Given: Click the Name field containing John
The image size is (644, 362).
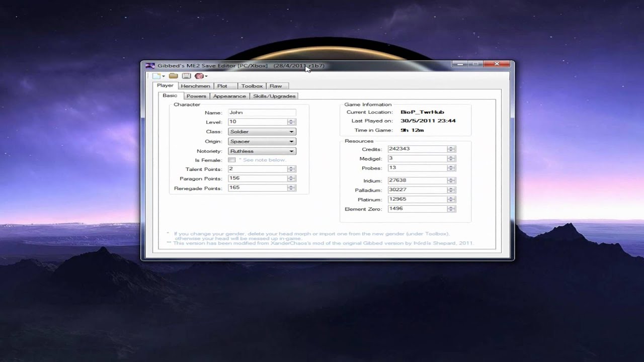Looking at the screenshot, I should 262,113.
